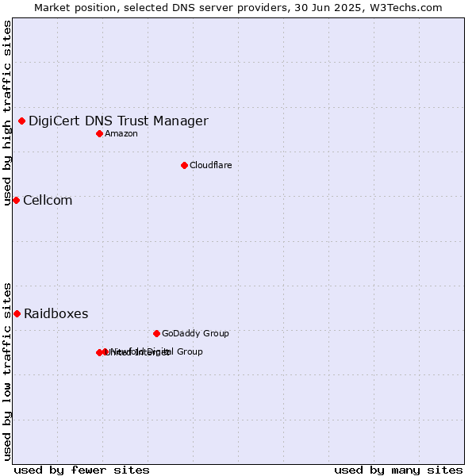
Task: Click the GoDaddy Group data point
Action: [156, 334]
